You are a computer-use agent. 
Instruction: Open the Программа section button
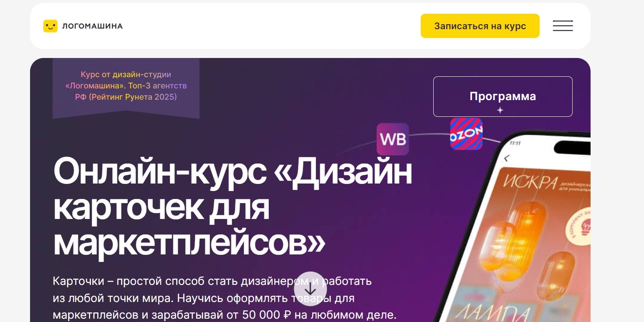(x=503, y=96)
